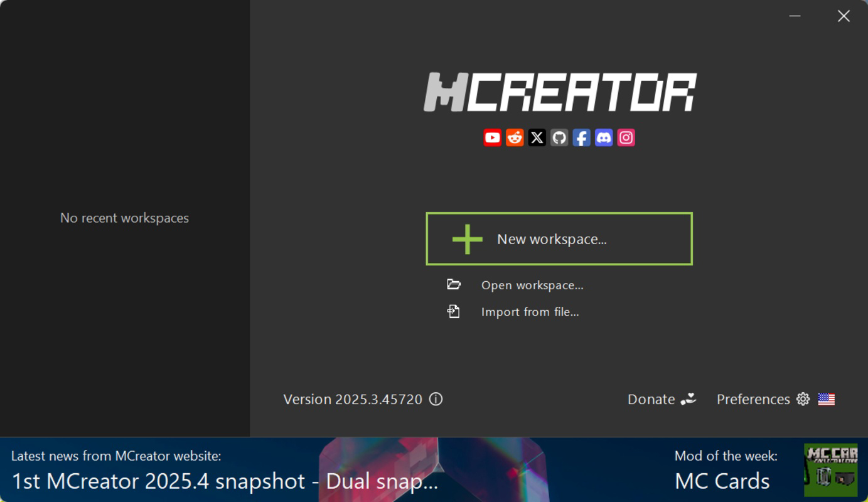Open the Instagram social icon
Screen dimensions: 868x502
coord(626,137)
